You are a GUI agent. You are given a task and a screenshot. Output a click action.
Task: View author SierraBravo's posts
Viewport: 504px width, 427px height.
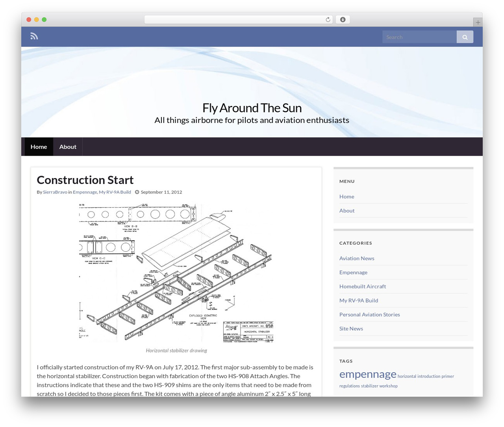coord(55,192)
